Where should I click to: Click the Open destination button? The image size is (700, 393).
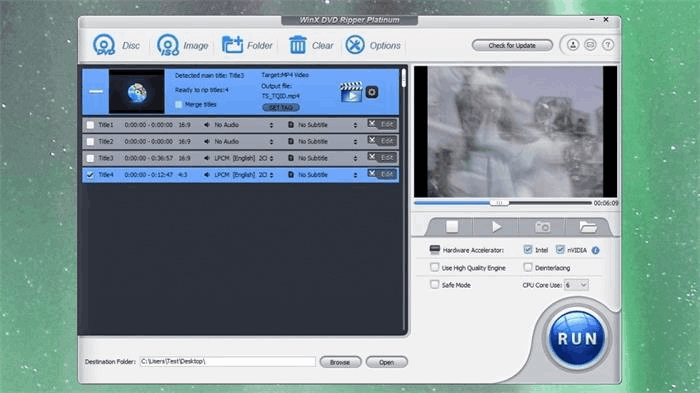click(x=387, y=362)
